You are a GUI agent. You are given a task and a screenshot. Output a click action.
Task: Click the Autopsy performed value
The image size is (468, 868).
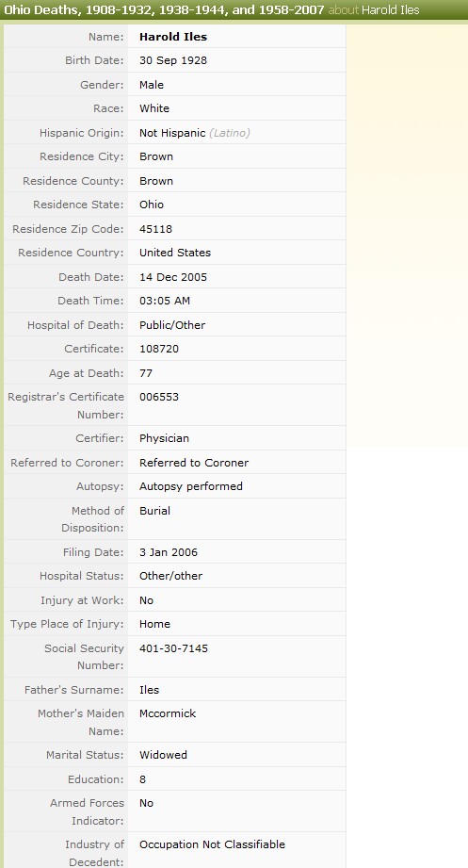click(x=191, y=486)
